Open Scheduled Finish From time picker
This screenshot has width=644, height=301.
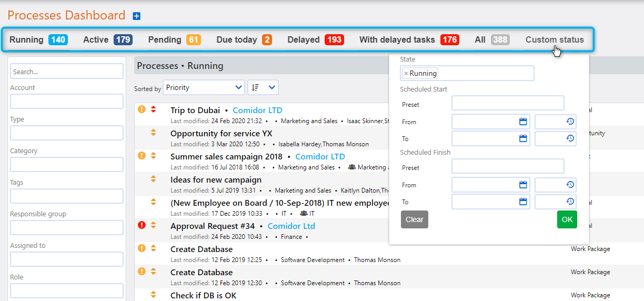[x=570, y=185]
